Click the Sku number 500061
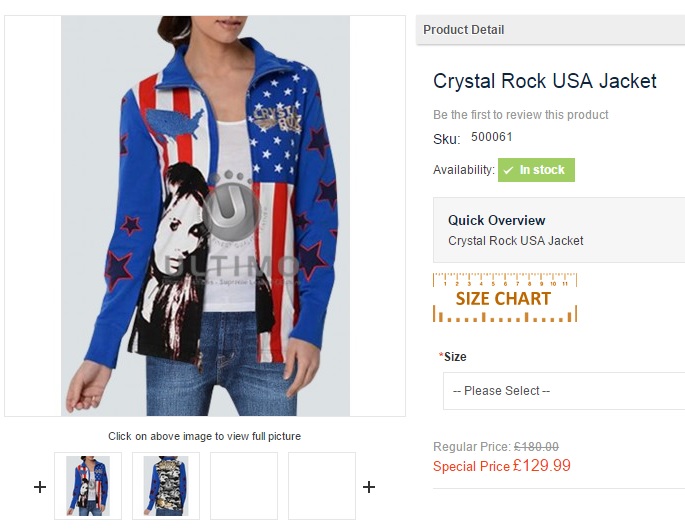The width and height of the screenshot is (685, 530). [x=492, y=137]
